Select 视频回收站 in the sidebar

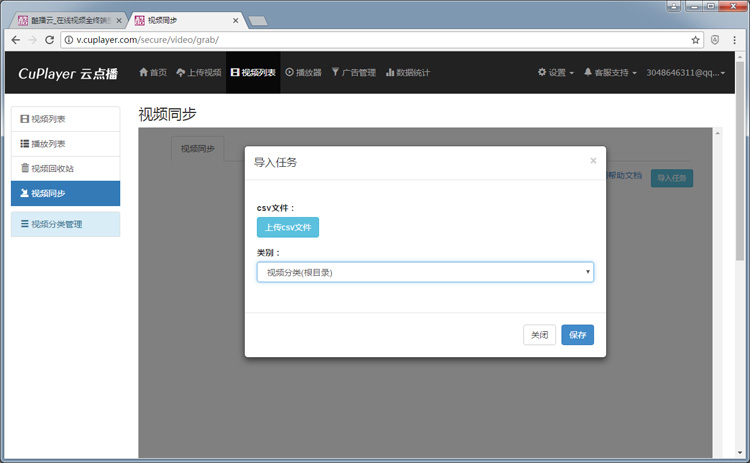65,168
